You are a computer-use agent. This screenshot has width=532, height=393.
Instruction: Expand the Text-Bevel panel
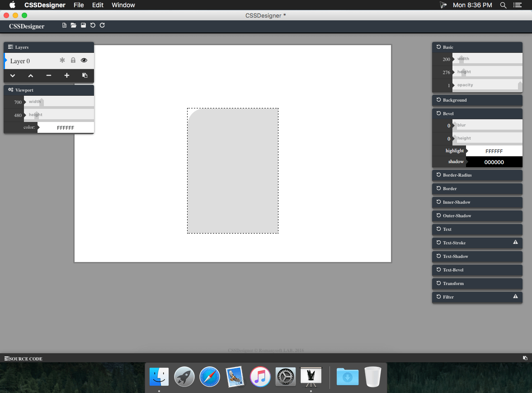coord(477,270)
